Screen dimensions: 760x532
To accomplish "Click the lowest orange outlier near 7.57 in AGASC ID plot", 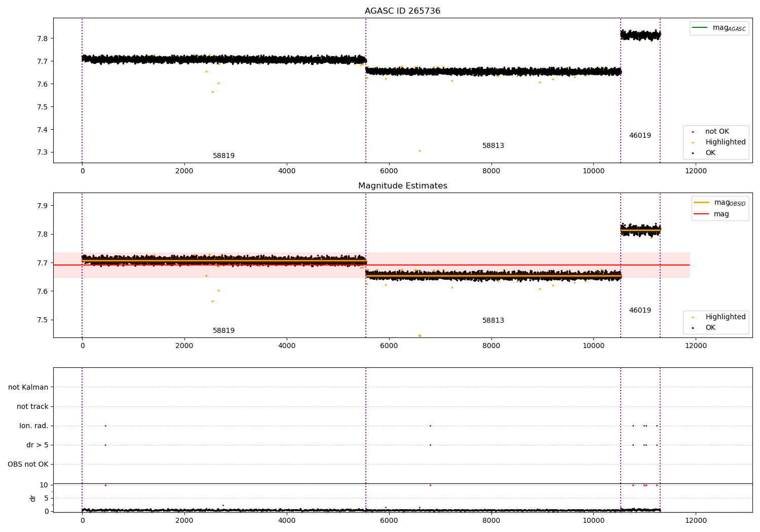I will 212,92.
